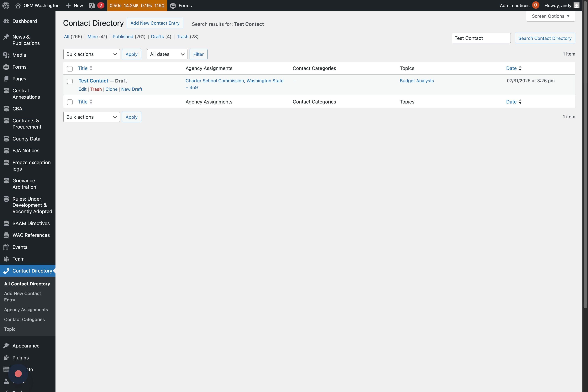Click the WordPress logo icon

[6, 6]
